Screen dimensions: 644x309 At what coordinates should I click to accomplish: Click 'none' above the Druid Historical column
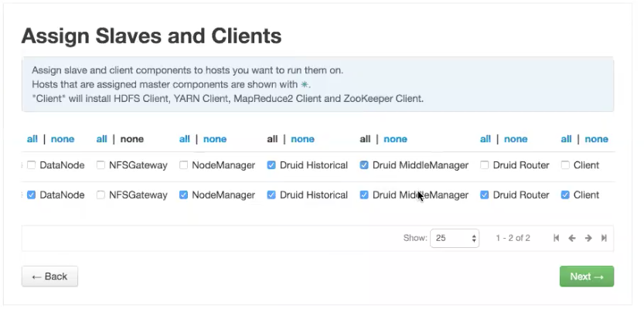tap(303, 139)
